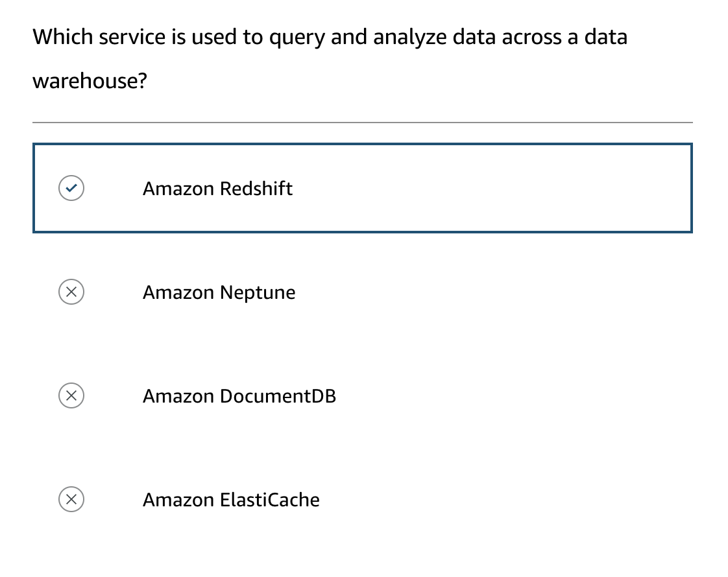Click the word "Redshift" in the first answer
Screen dimensions: 728x577
tap(256, 189)
